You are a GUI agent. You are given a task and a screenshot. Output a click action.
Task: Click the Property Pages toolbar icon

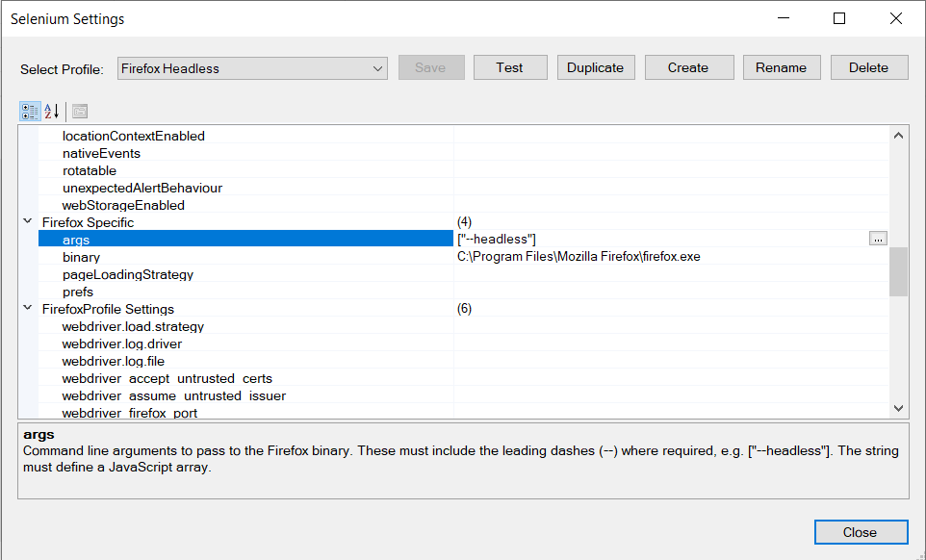(79, 111)
